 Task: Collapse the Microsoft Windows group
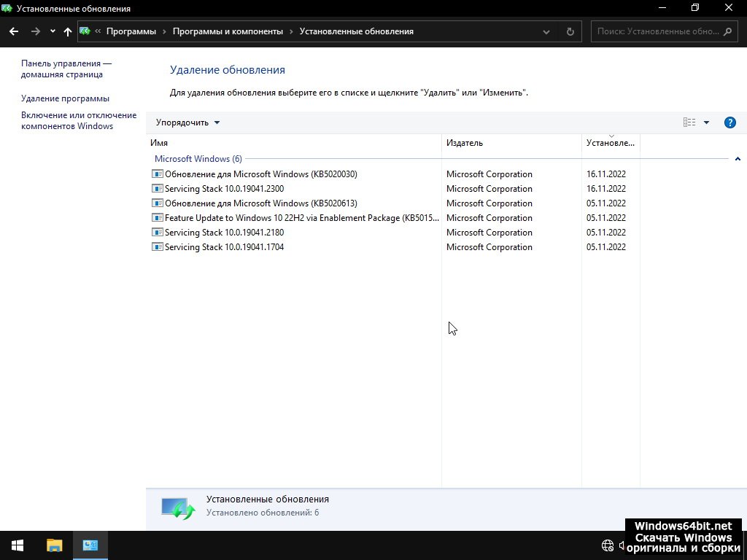pyautogui.click(x=738, y=159)
